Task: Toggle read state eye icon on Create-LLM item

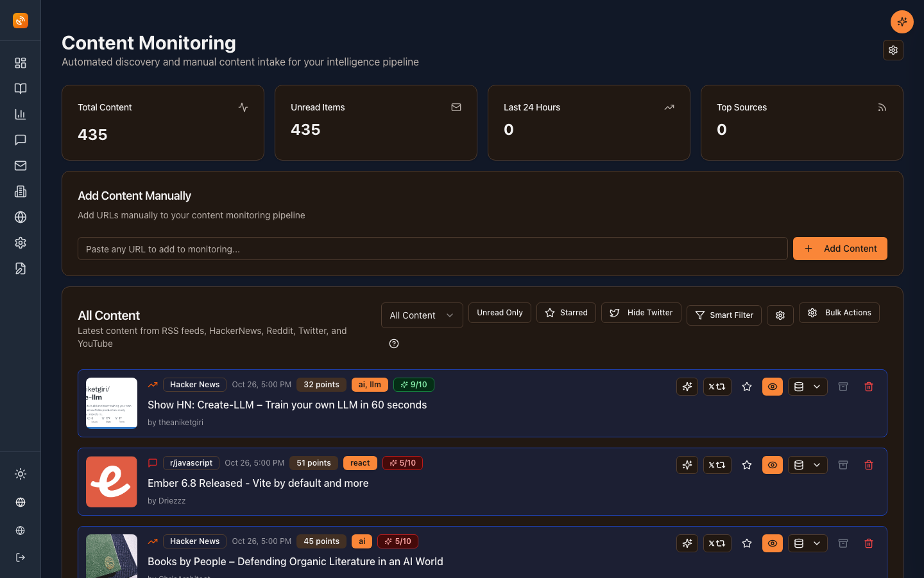Action: 772,386
